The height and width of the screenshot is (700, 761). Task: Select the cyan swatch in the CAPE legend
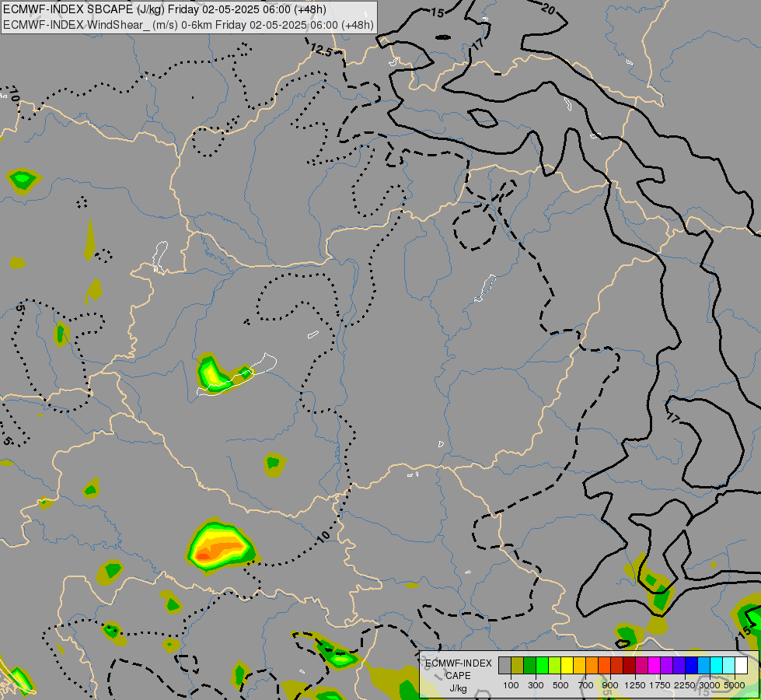pyautogui.click(x=717, y=666)
